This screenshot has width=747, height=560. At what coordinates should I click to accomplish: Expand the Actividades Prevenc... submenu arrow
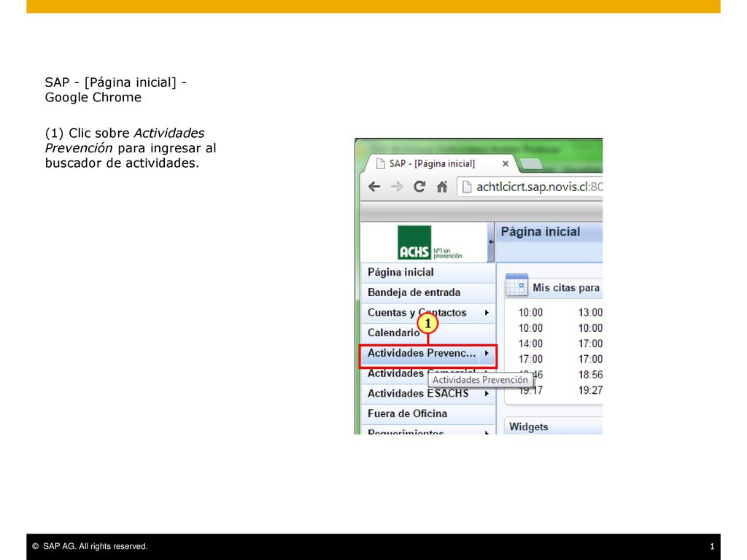pos(487,354)
